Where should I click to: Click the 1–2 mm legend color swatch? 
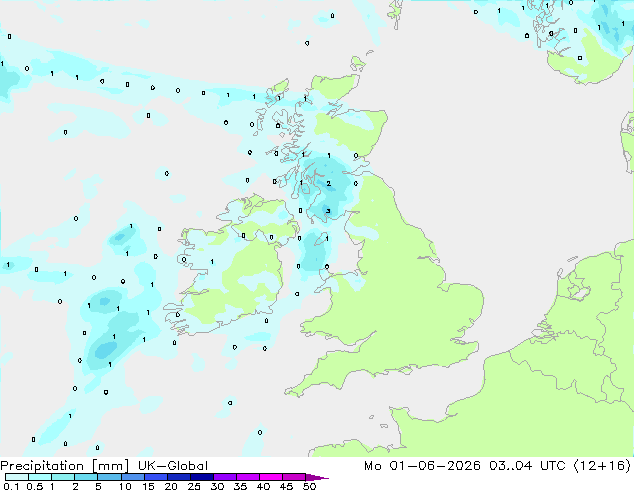point(63,477)
